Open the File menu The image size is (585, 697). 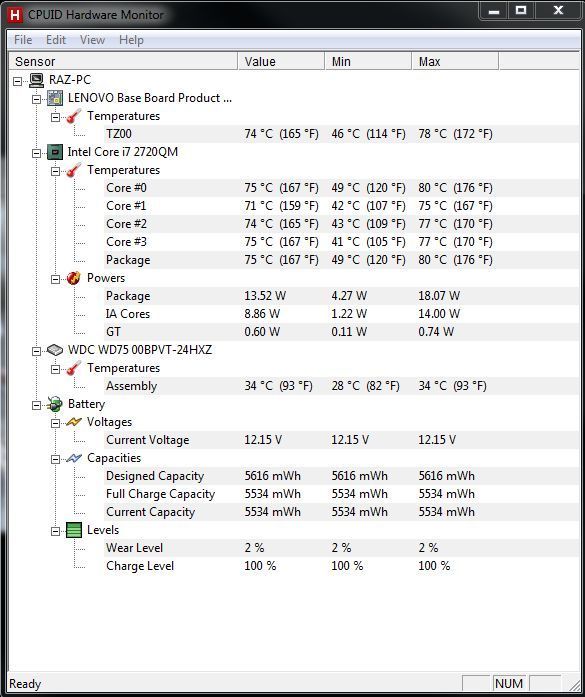click(x=23, y=40)
